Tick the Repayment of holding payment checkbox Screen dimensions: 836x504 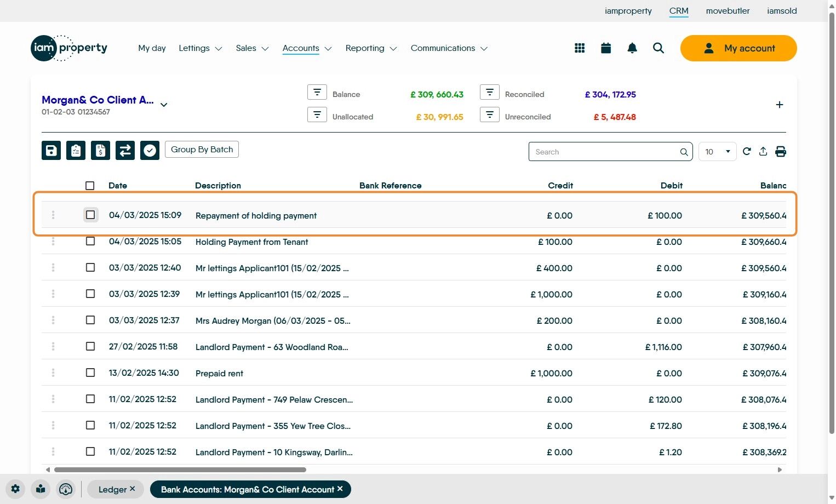coord(90,215)
